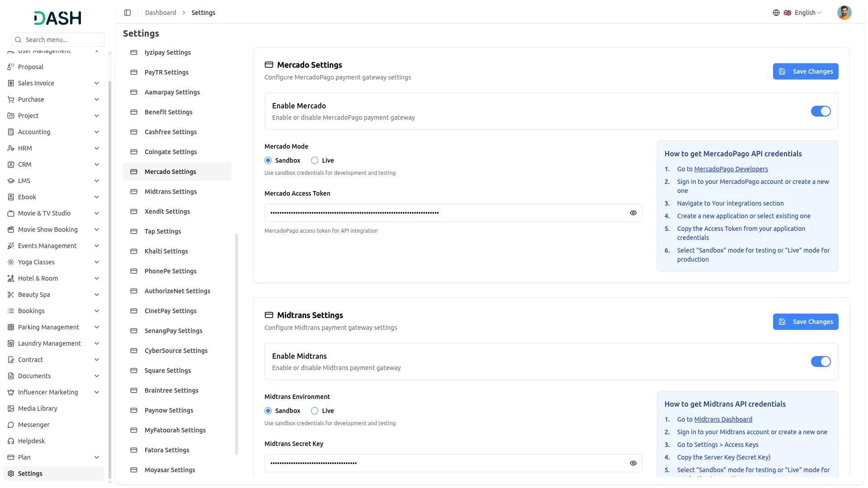
Task: Select Sandbox for Mercado Mode
Action: pyautogui.click(x=268, y=160)
